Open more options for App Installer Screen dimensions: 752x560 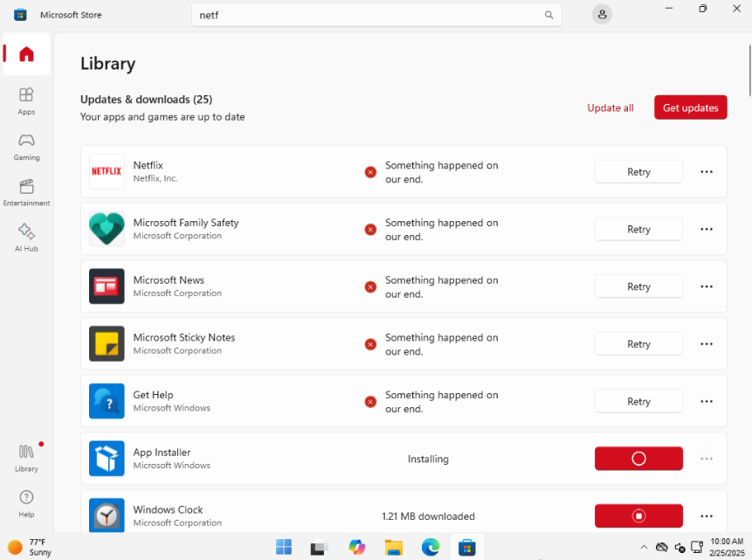tap(707, 459)
